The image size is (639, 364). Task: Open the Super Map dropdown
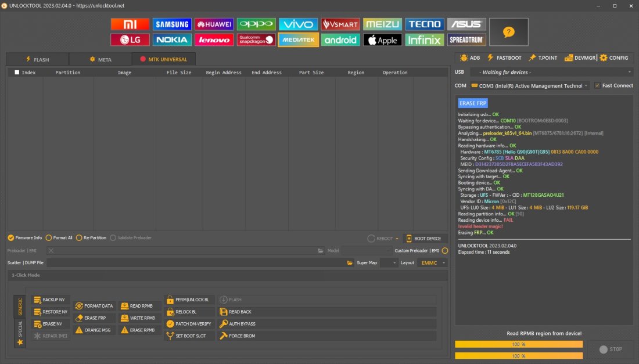pos(389,263)
